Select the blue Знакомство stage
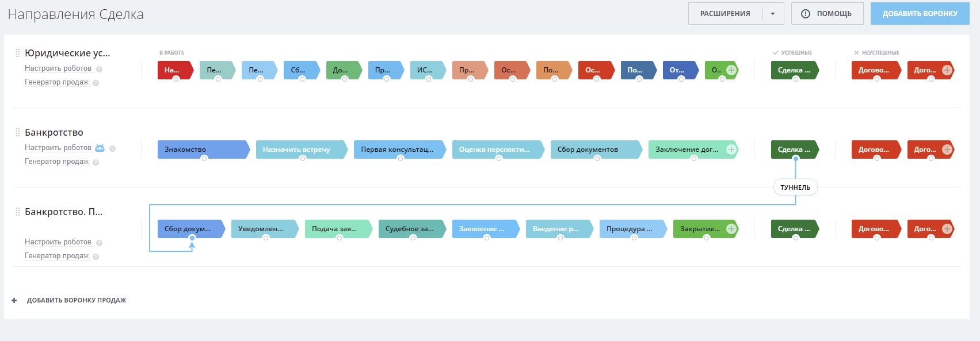This screenshot has width=980, height=341. pyautogui.click(x=201, y=150)
